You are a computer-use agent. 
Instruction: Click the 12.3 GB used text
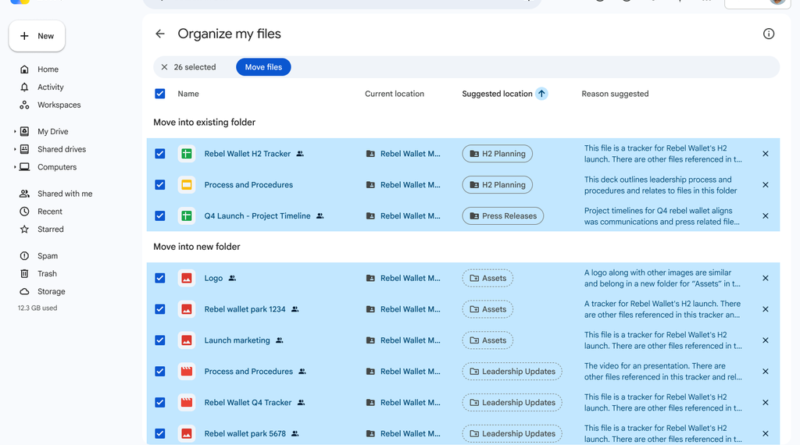(37, 308)
